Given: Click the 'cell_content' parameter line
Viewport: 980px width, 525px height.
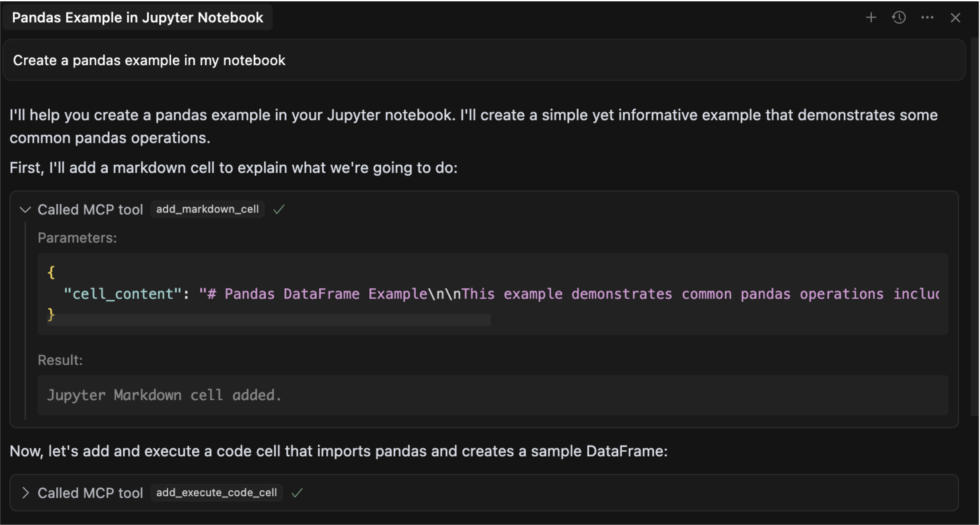Looking at the screenshot, I should pos(501,294).
